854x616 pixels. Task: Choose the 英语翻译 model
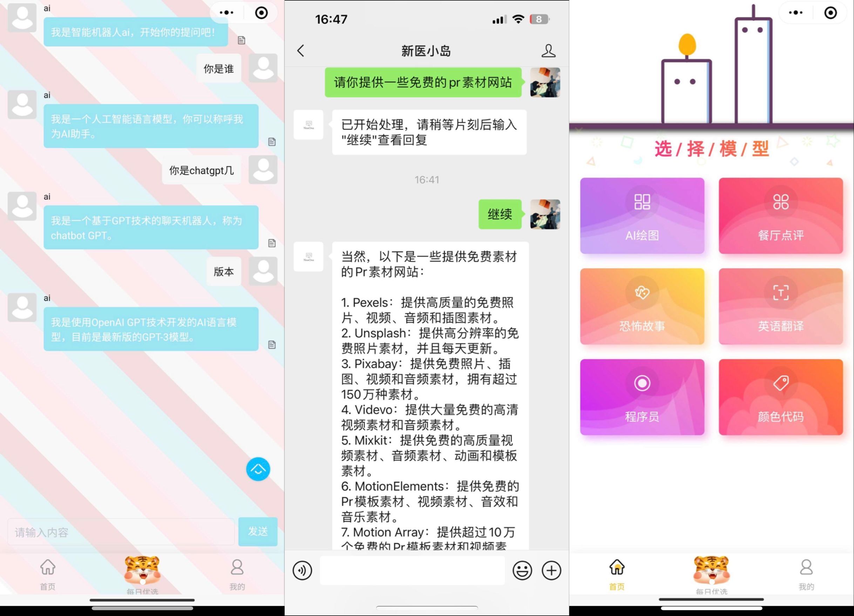781,306
